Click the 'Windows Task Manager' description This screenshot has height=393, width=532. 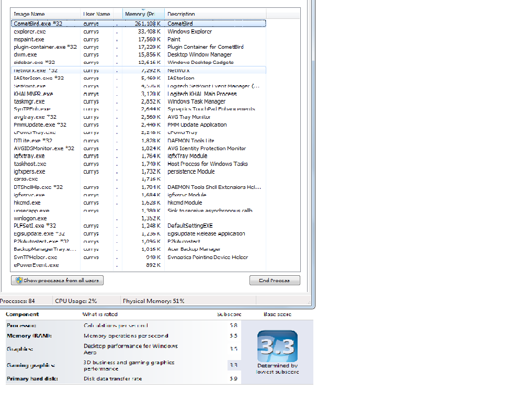pyautogui.click(x=197, y=102)
